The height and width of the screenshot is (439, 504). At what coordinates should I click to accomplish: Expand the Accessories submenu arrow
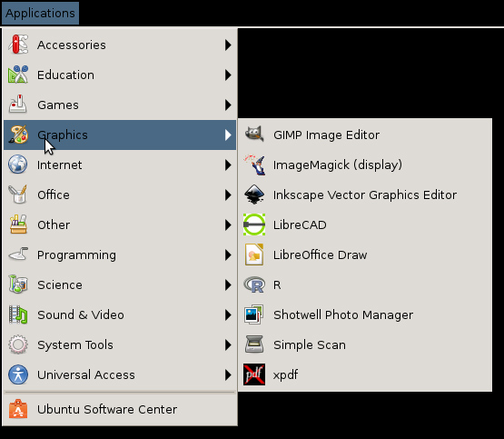pos(228,45)
